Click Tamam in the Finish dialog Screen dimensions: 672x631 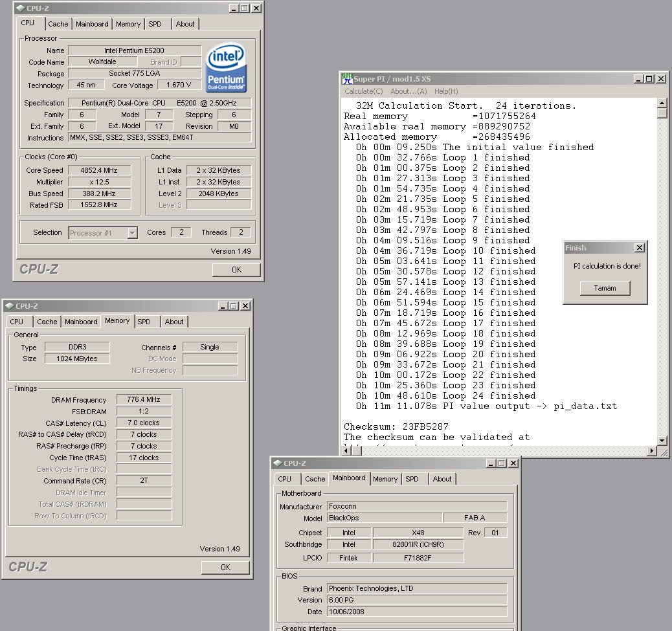(x=605, y=288)
